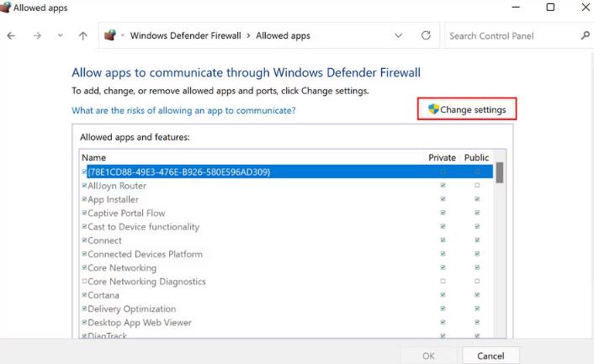Minimize the Allowed apps window
This screenshot has height=364, width=594.
516,8
